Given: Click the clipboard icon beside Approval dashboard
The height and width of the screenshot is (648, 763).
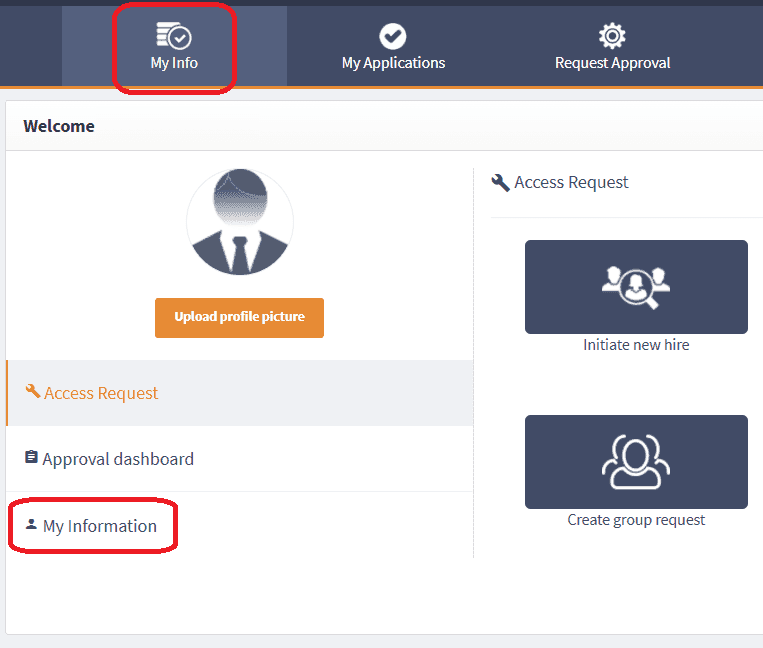Looking at the screenshot, I should click(x=31, y=458).
